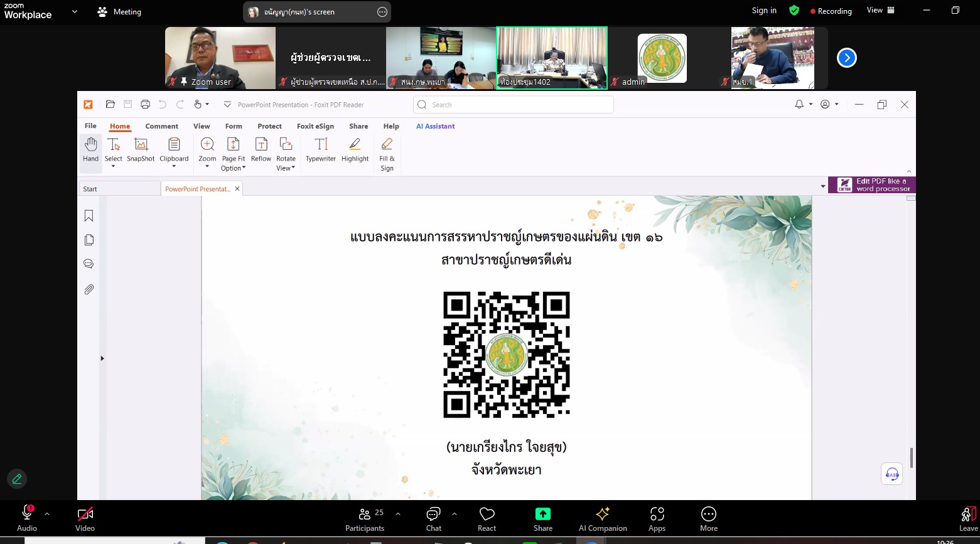This screenshot has height=544, width=980.
Task: Click the Zoom magnifier tool
Action: (207, 152)
